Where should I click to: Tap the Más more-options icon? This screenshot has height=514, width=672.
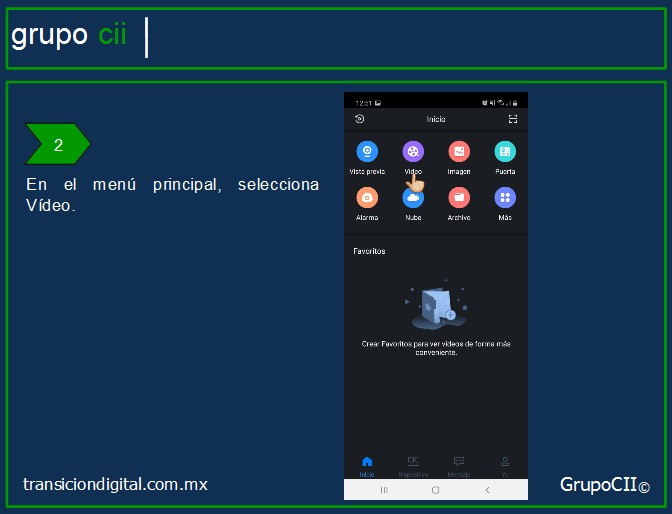coord(505,198)
